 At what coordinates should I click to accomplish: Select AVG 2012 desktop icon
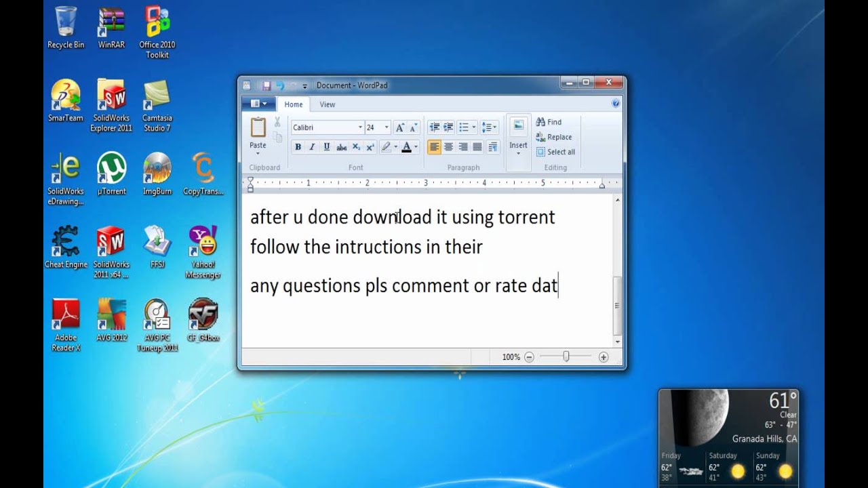tap(111, 321)
